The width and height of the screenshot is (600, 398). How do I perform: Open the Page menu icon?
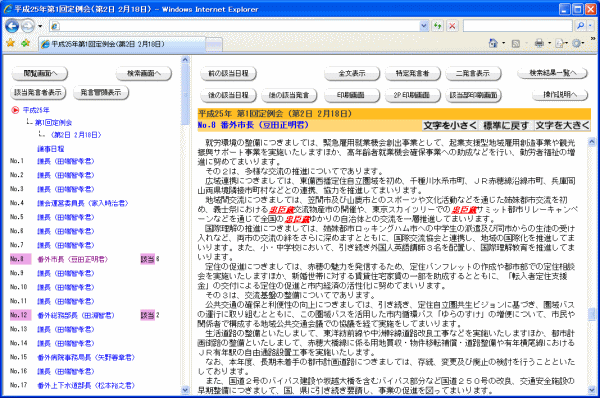coord(561,44)
